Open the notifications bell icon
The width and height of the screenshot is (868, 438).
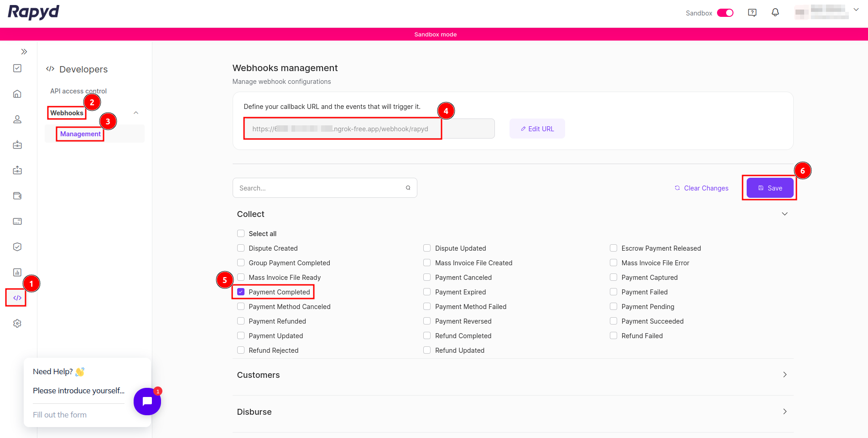click(775, 13)
